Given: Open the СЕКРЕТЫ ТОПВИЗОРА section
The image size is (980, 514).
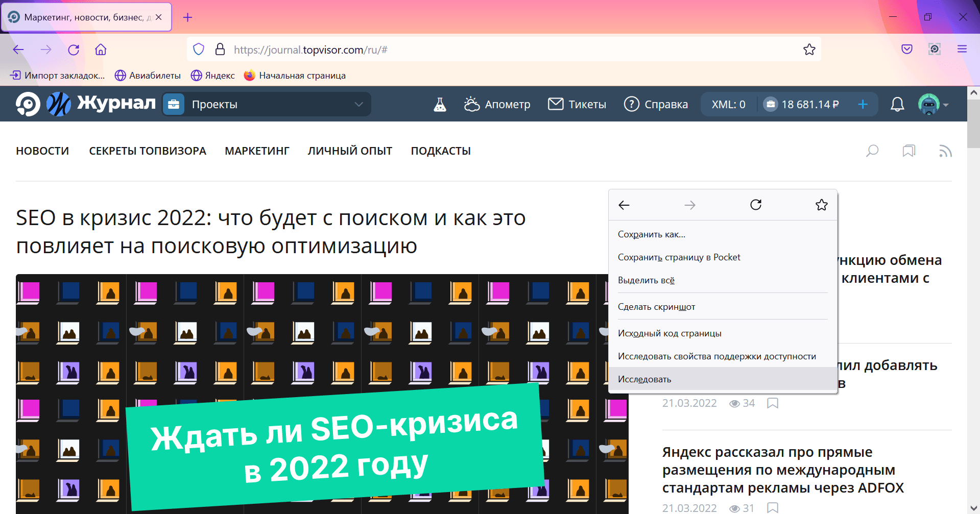Looking at the screenshot, I should (x=148, y=151).
